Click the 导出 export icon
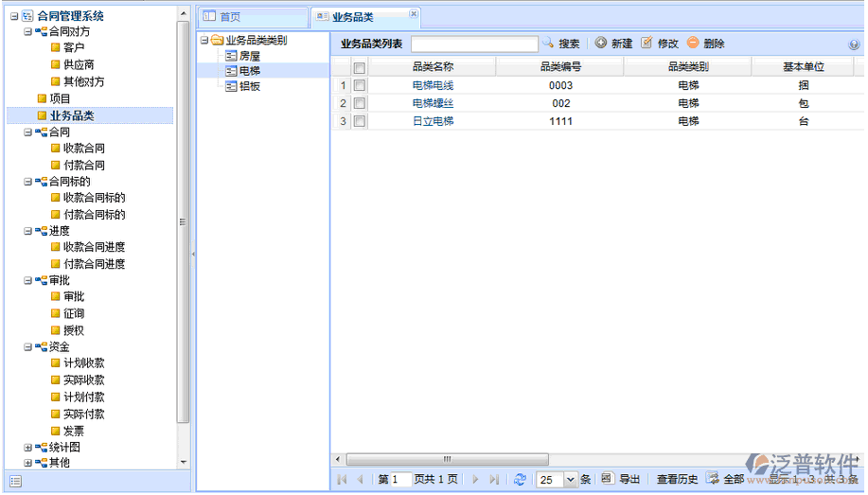 608,479
